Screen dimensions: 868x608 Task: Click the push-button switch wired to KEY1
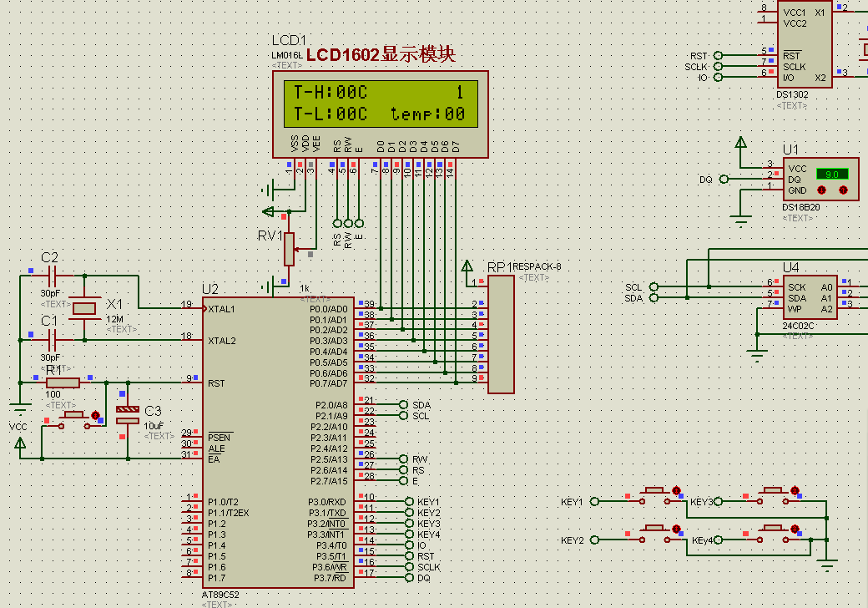(655, 495)
